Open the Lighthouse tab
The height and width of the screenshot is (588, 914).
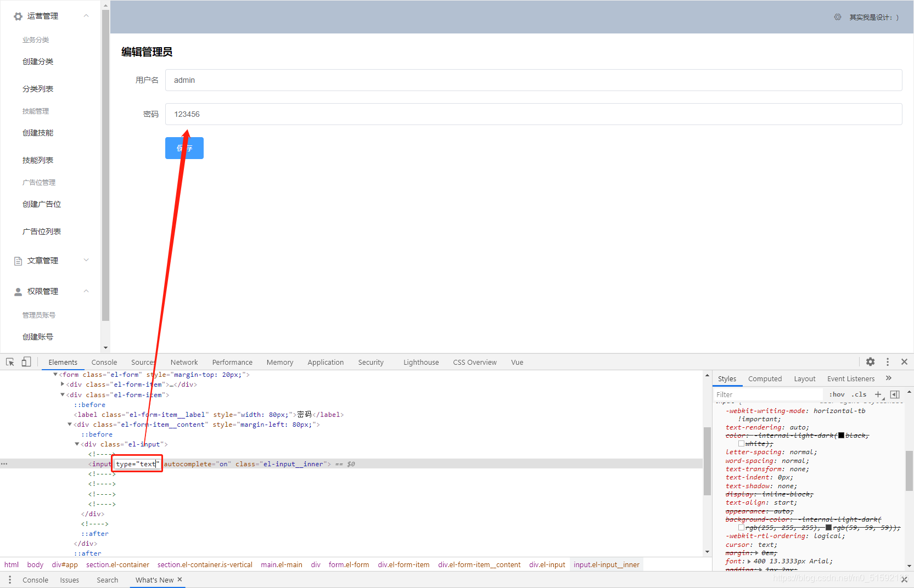pos(421,362)
